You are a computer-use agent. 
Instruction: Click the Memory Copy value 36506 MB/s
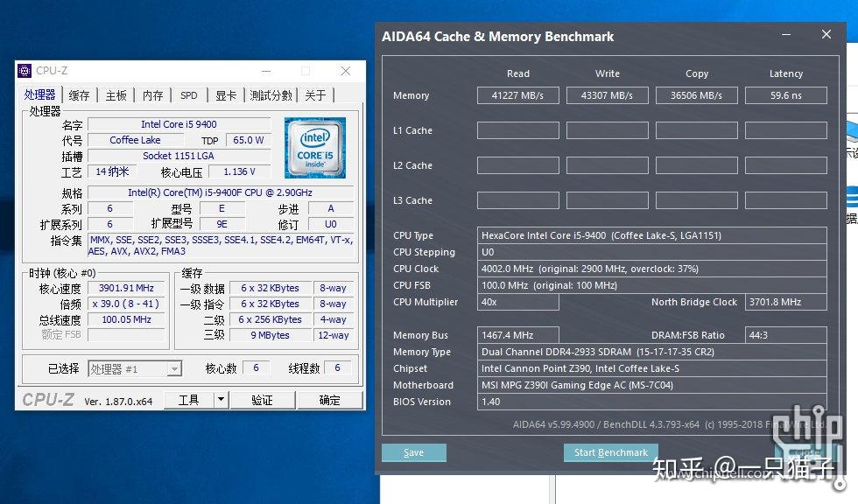696,95
